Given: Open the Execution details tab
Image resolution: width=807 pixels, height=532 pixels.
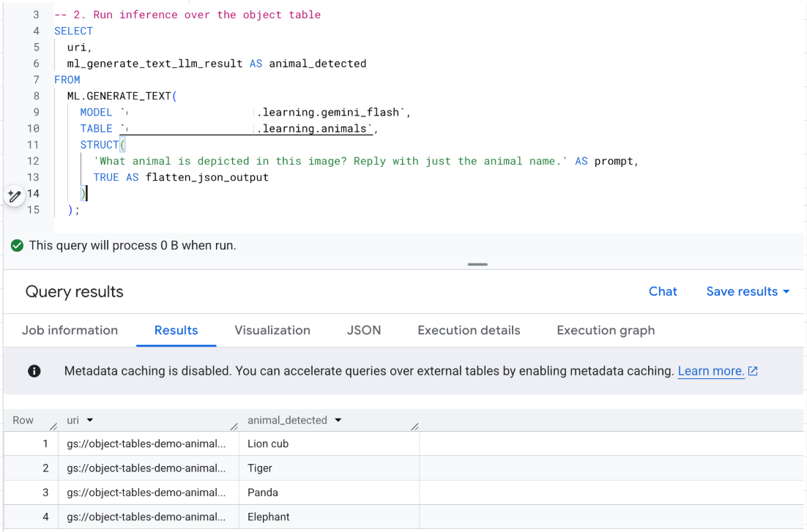Looking at the screenshot, I should coord(469,330).
